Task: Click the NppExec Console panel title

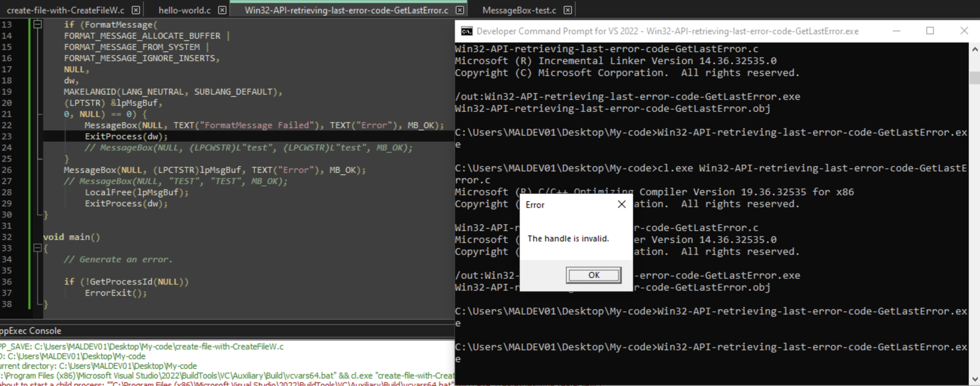Action: click(31, 331)
